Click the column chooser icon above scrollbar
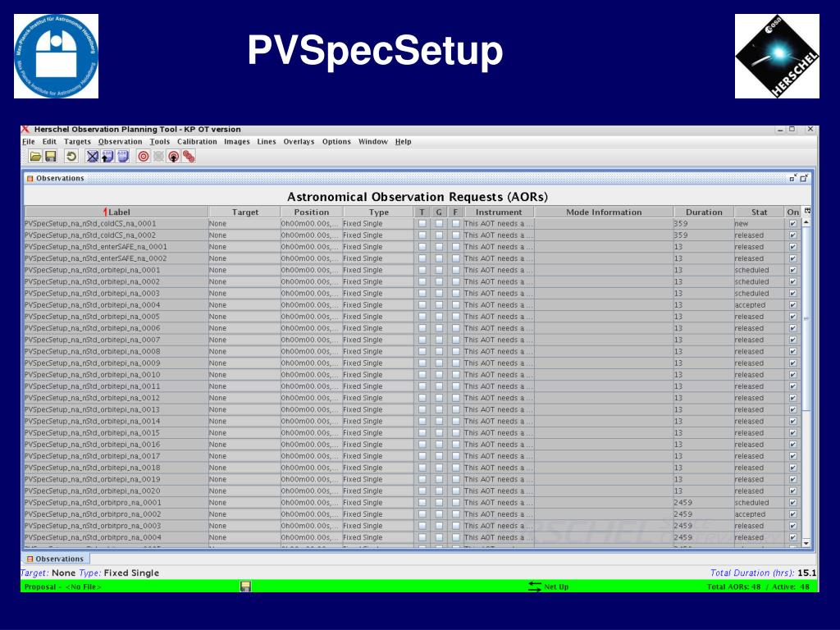 (x=807, y=211)
